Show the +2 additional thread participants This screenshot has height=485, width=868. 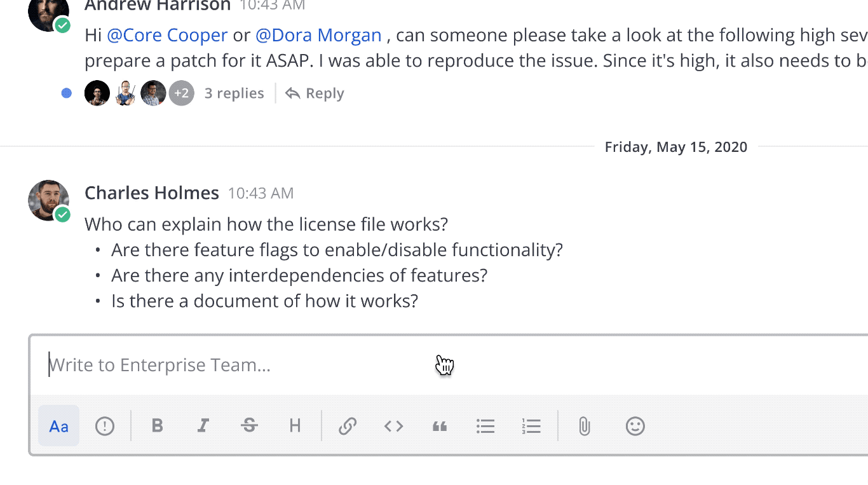tap(181, 93)
